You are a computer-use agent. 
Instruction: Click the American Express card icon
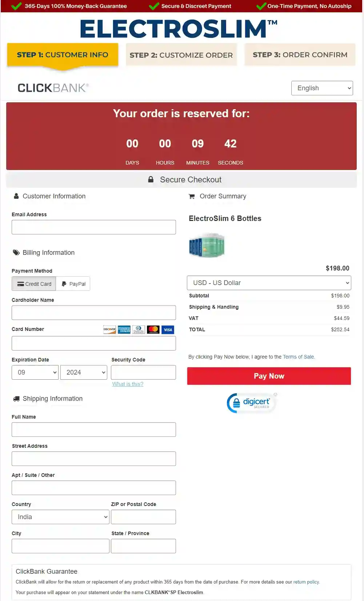click(x=124, y=329)
